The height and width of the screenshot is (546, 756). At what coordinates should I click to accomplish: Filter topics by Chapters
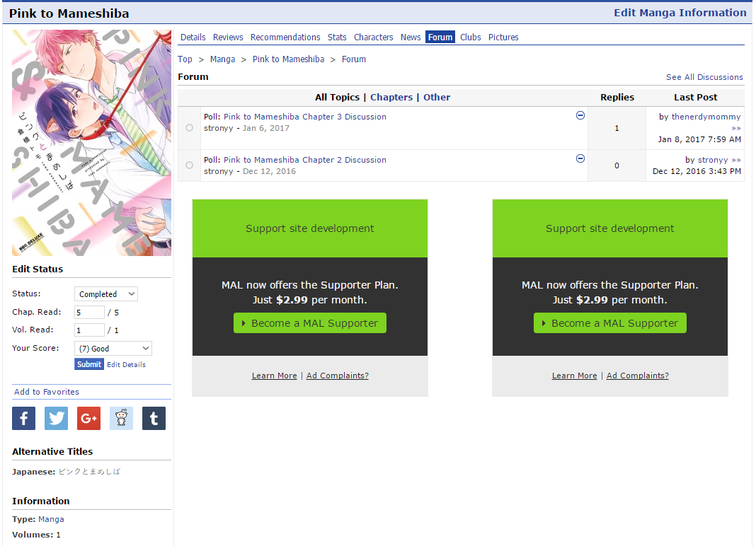(x=391, y=98)
